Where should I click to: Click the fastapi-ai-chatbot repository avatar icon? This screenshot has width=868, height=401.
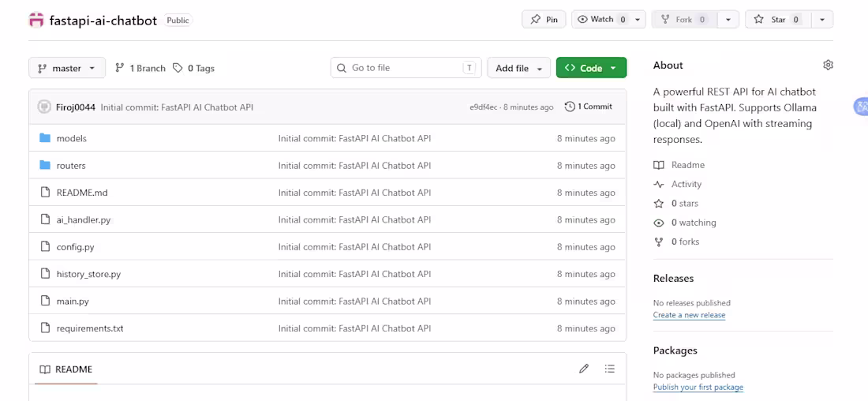tap(36, 20)
